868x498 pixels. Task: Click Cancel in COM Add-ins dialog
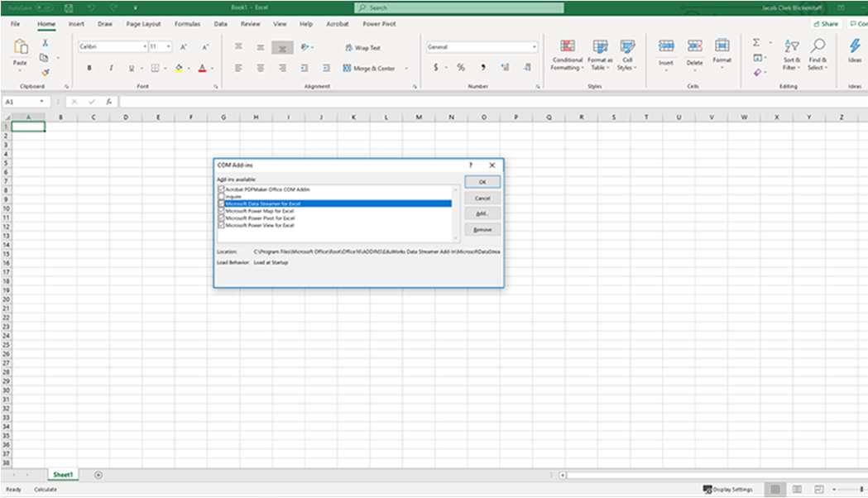[x=482, y=198]
